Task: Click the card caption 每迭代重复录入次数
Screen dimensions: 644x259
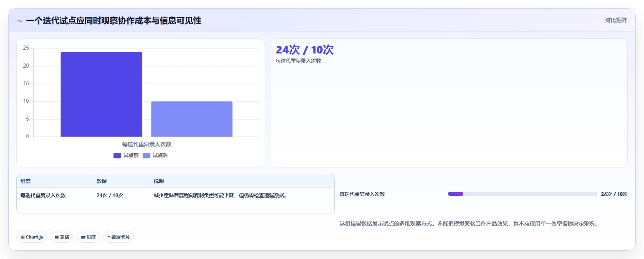Action: tap(298, 61)
